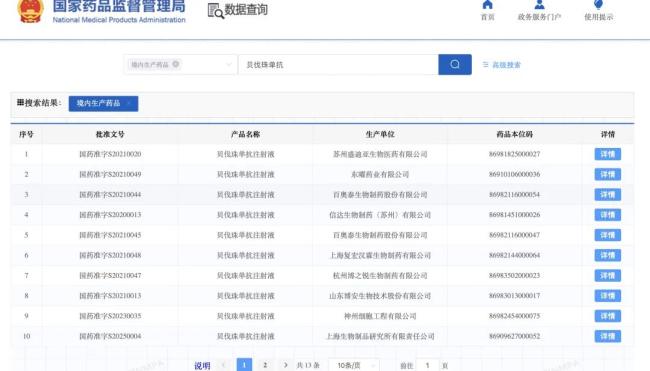
Task: Open the 10条/页 page size dropdown
Action: click(354, 365)
